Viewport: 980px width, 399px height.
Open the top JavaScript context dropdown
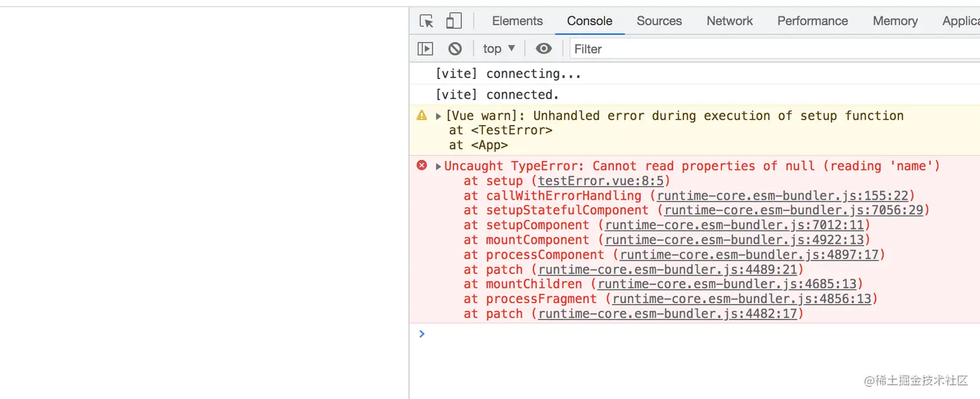click(x=498, y=49)
